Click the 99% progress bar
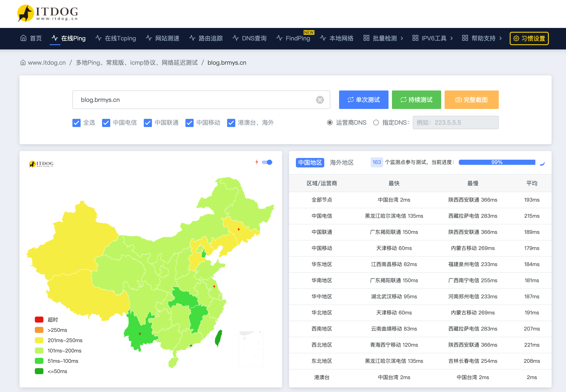The height and width of the screenshot is (392, 566). pos(497,162)
